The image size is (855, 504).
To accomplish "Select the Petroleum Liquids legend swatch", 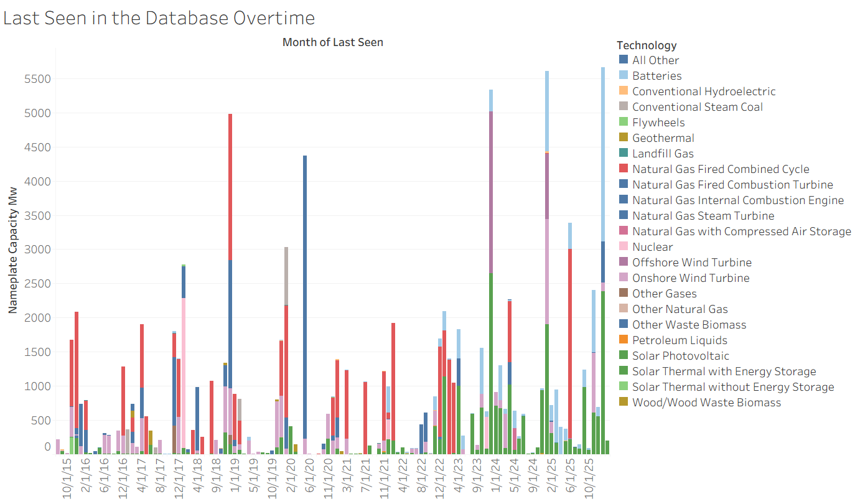I will (x=624, y=340).
